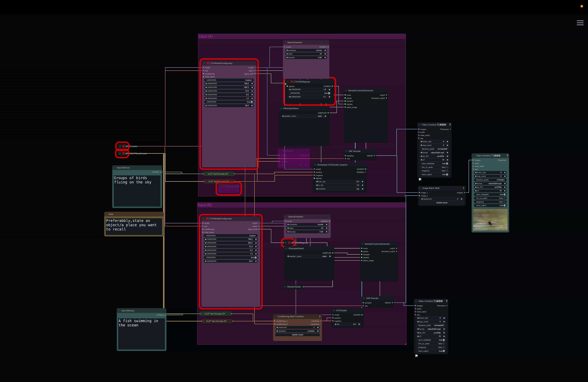Image resolution: width=588 pixels, height=382 pixels.
Task: Toggle save_metadata in the LTXVideo Video Combine node
Action: (505, 195)
